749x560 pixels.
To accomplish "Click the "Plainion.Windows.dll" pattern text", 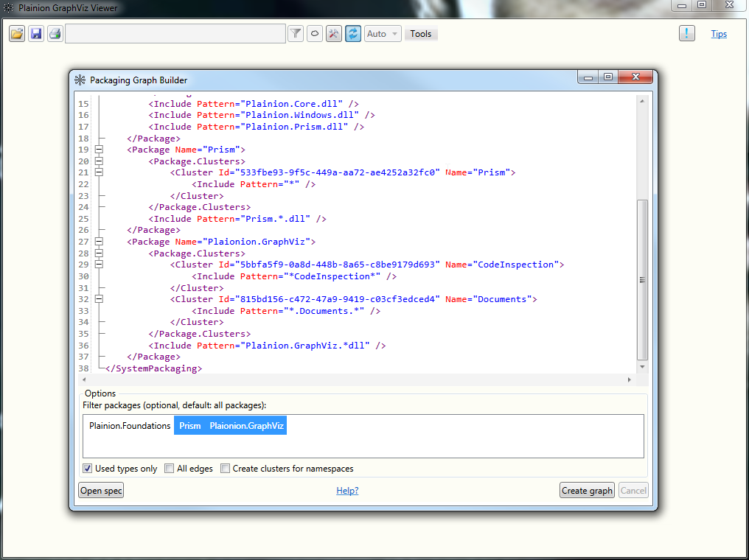I will coord(300,115).
